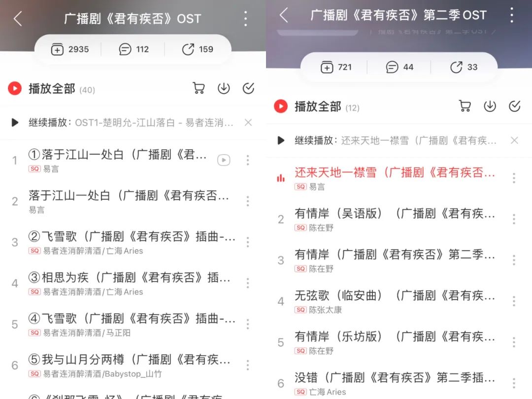This screenshot has width=532, height=399.
Task: Open more options for 有情岸（吴语版）
Action: (x=514, y=219)
